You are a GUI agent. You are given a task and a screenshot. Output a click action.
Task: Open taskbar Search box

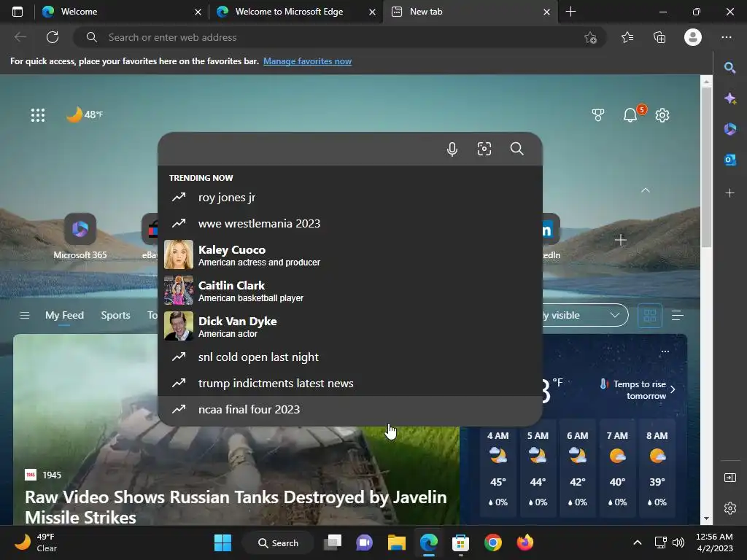click(278, 542)
